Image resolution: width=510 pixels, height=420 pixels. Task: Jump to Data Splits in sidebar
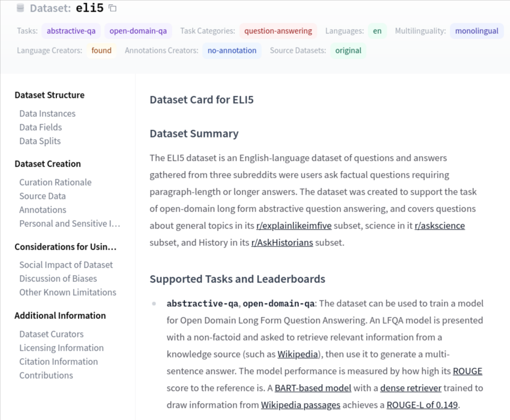40,141
